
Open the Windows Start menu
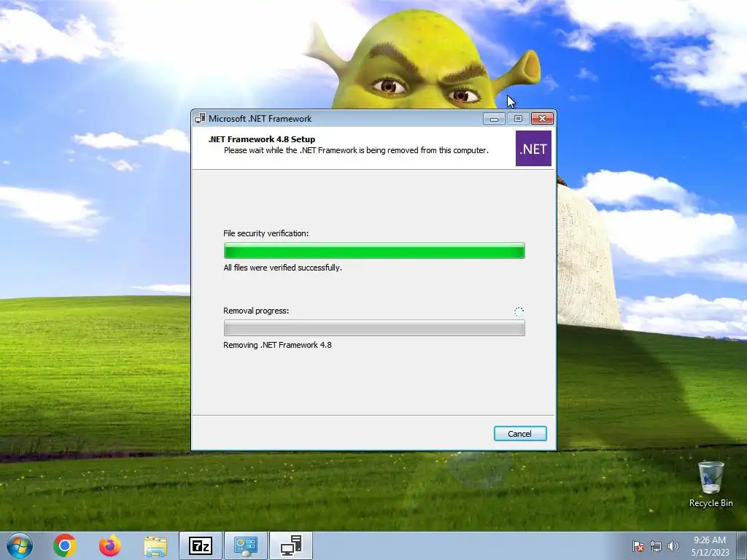click(x=20, y=545)
